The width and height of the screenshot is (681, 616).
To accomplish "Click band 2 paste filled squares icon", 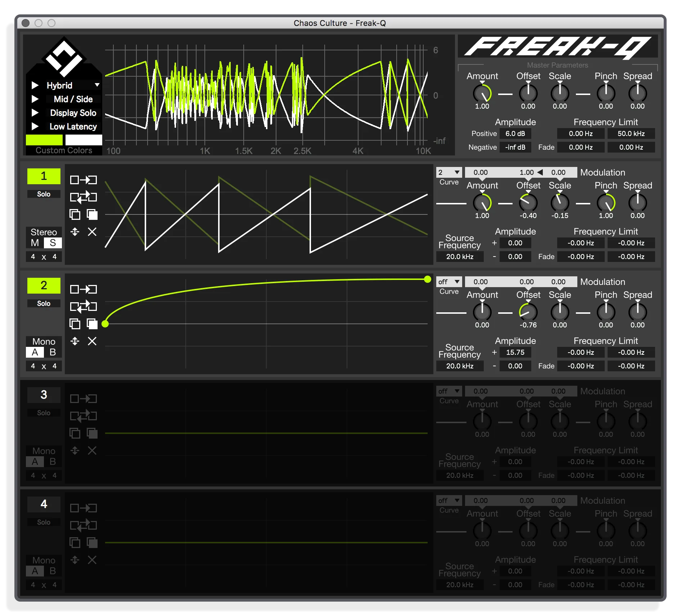I will (92, 324).
